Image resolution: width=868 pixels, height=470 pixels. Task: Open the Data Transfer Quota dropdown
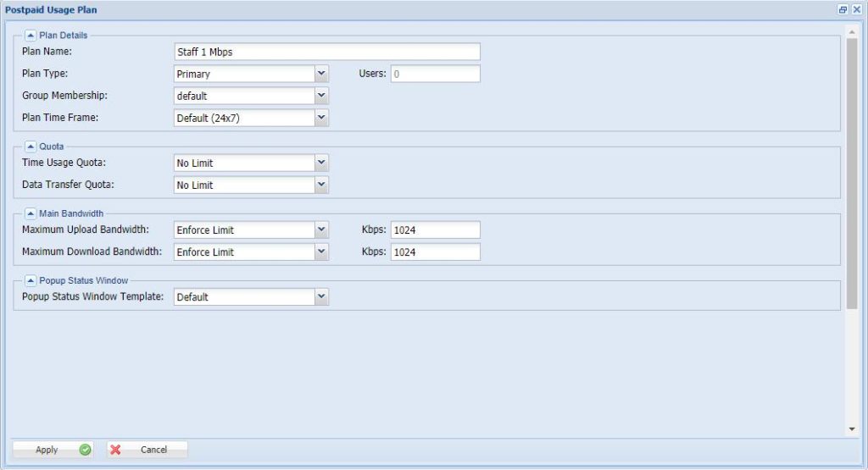point(321,185)
